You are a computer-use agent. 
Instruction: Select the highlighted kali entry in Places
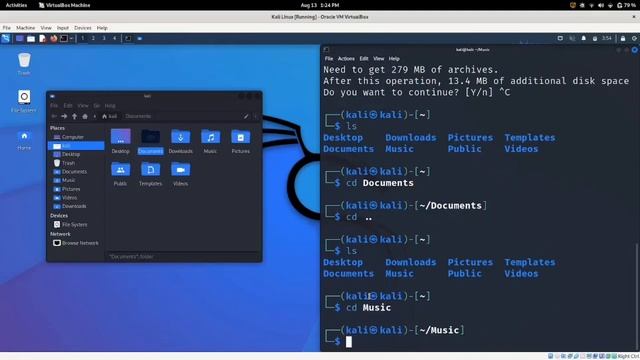click(76, 146)
